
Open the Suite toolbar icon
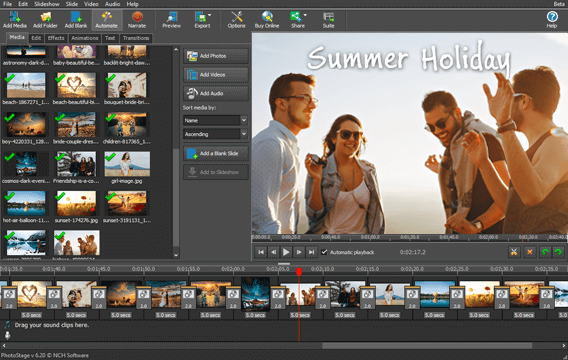(329, 20)
